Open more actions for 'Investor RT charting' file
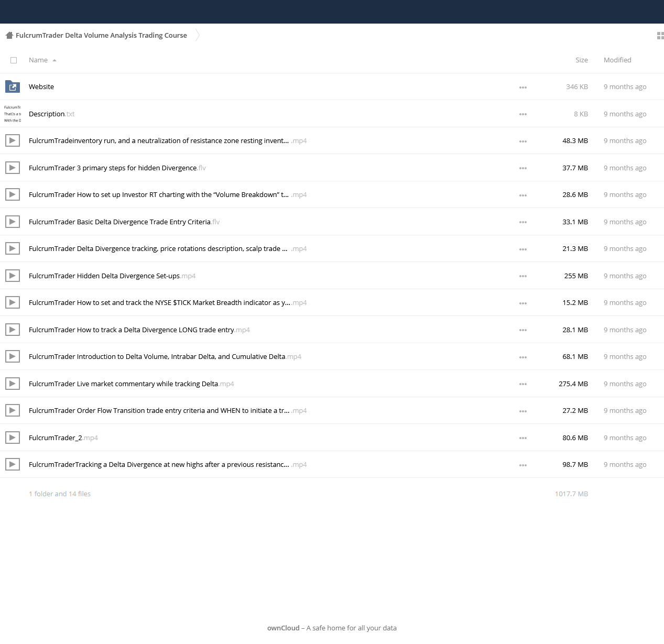This screenshot has width=664, height=644. 523,195
